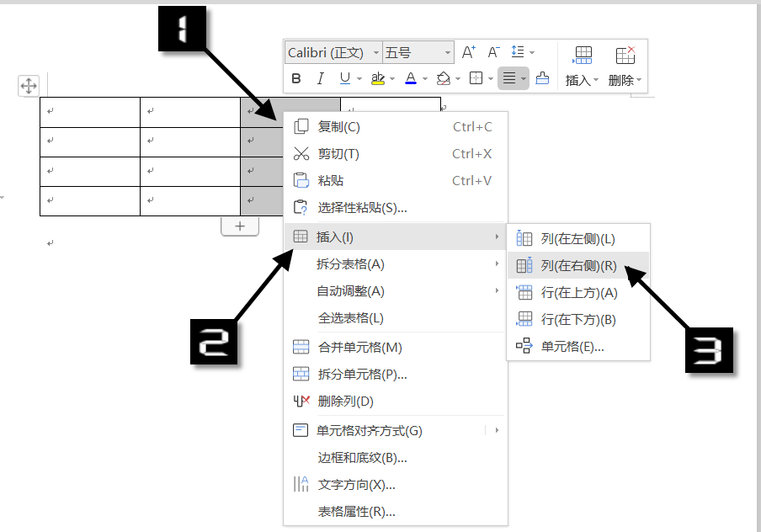
Task: Expand the 单元格对齐方式 submenu arrow
Action: click(x=497, y=430)
